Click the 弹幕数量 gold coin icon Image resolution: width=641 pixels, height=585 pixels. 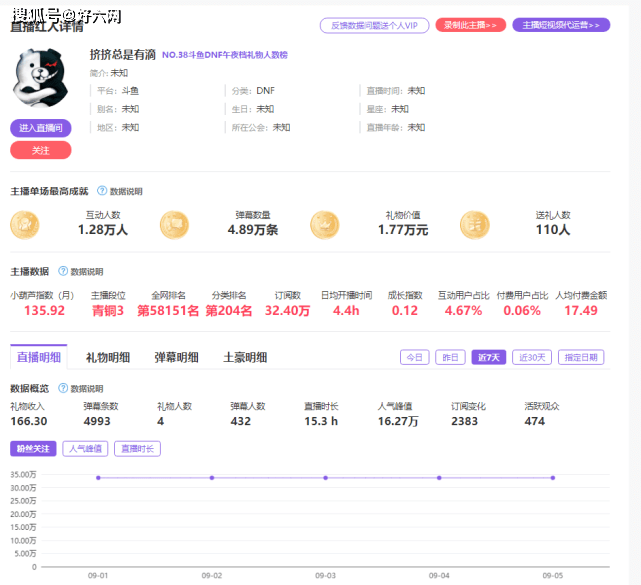point(174,224)
